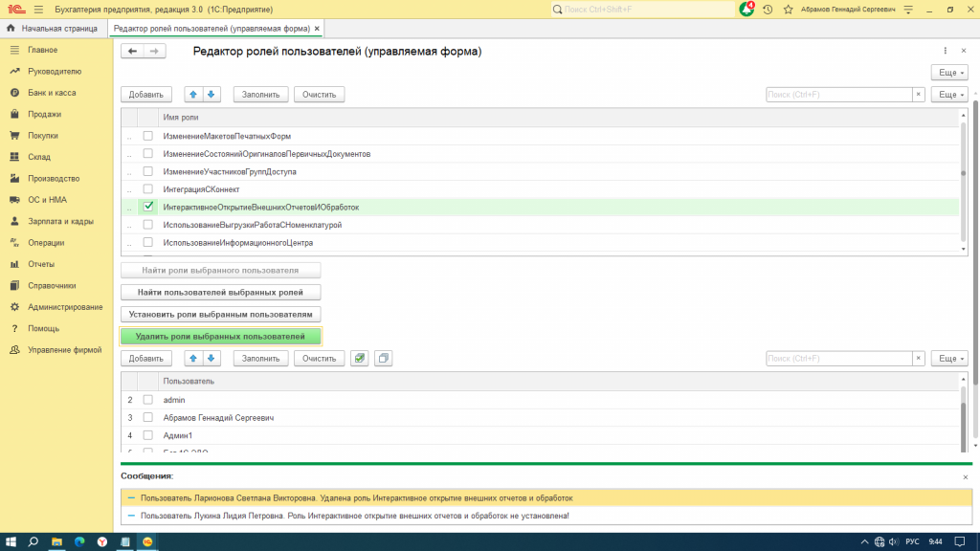The image size is (980, 551).
Task: Click Добавить in users toolbar
Action: click(146, 359)
